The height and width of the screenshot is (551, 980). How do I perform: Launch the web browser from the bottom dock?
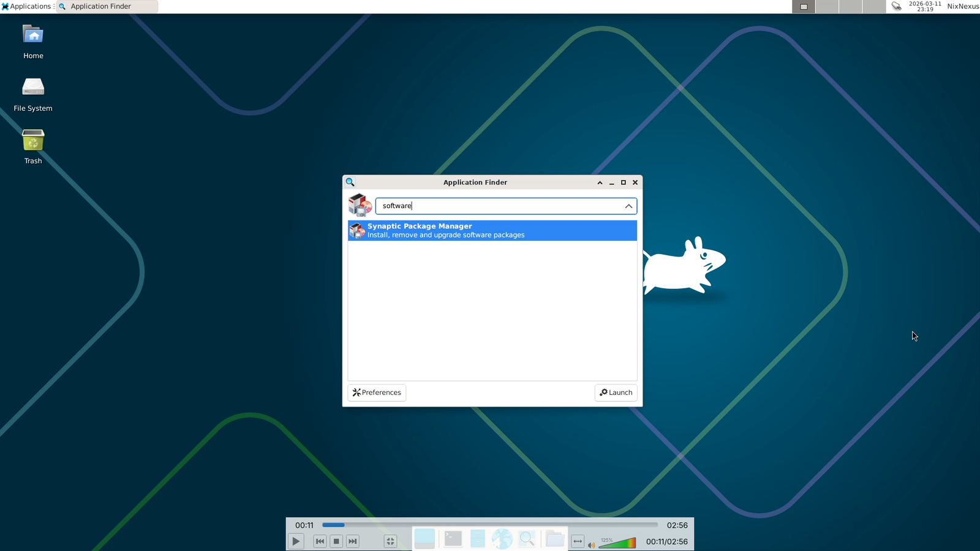pyautogui.click(x=502, y=539)
